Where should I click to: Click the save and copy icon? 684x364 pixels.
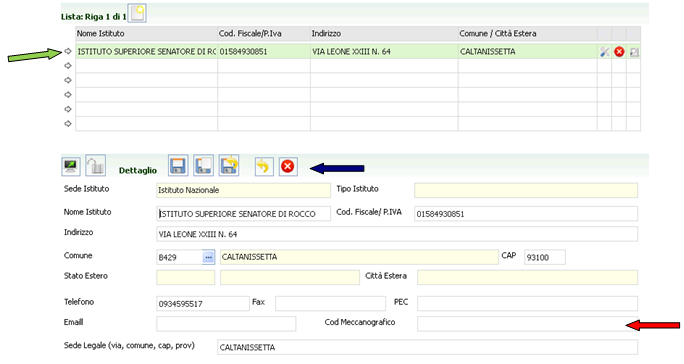coord(203,166)
